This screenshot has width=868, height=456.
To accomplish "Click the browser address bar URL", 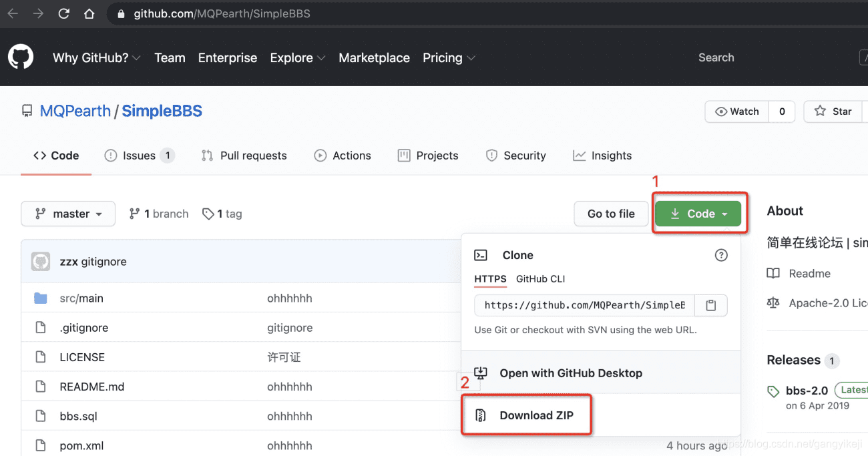I will tap(222, 13).
